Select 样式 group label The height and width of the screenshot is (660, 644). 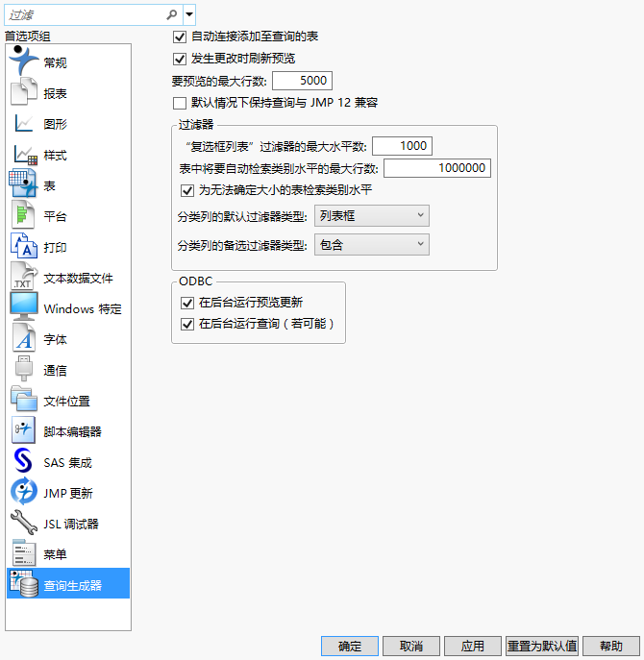55,155
